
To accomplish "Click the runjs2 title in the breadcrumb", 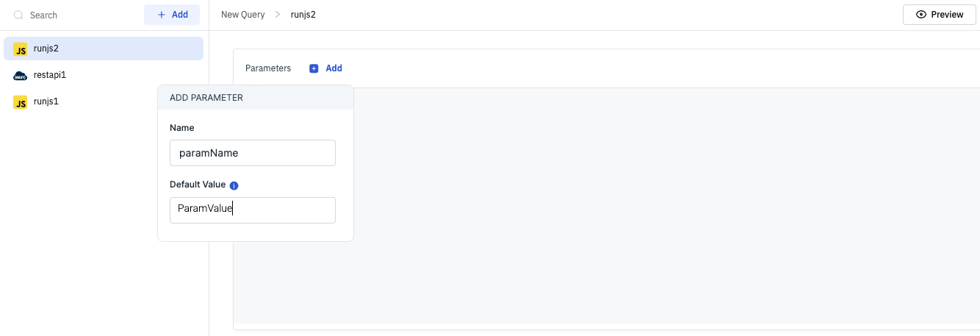I will point(303,15).
